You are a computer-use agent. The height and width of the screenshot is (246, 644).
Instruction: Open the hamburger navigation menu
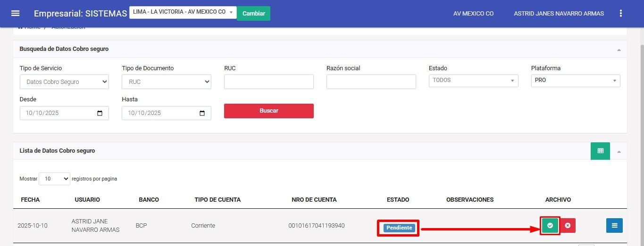[x=15, y=13]
